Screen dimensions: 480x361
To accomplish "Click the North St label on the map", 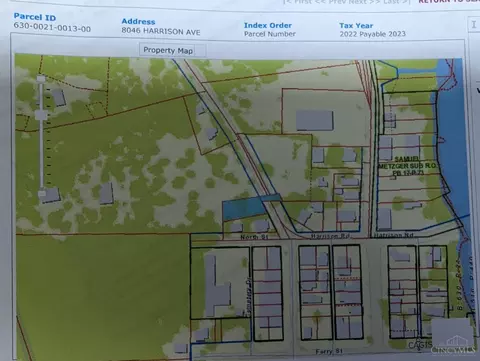I will pyautogui.click(x=254, y=237).
